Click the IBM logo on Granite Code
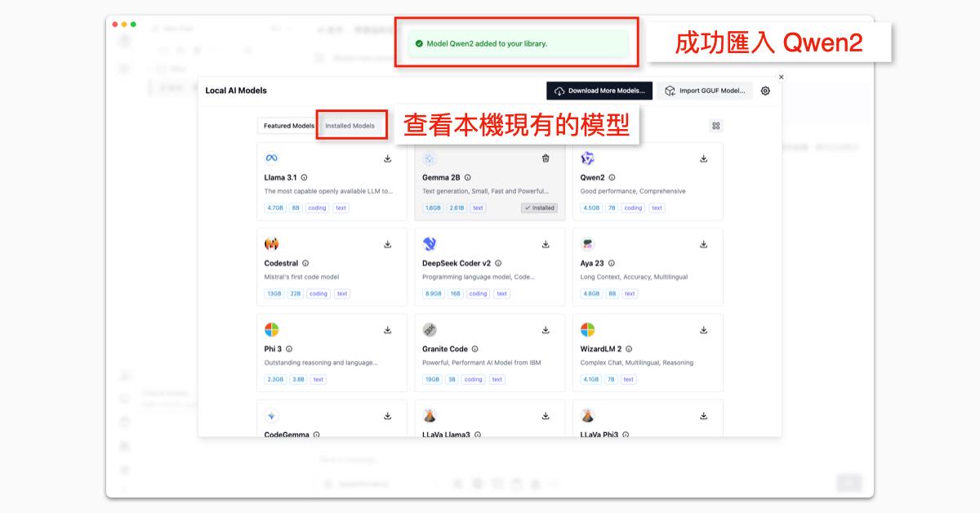This screenshot has width=980, height=513. (x=430, y=330)
